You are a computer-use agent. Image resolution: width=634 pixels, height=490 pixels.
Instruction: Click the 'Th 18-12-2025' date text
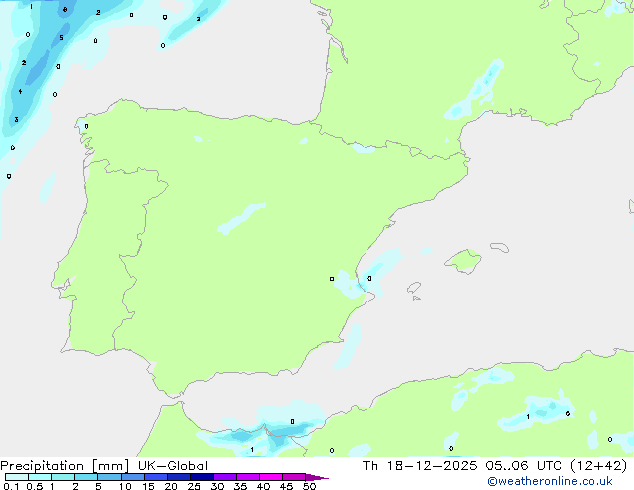[420, 466]
